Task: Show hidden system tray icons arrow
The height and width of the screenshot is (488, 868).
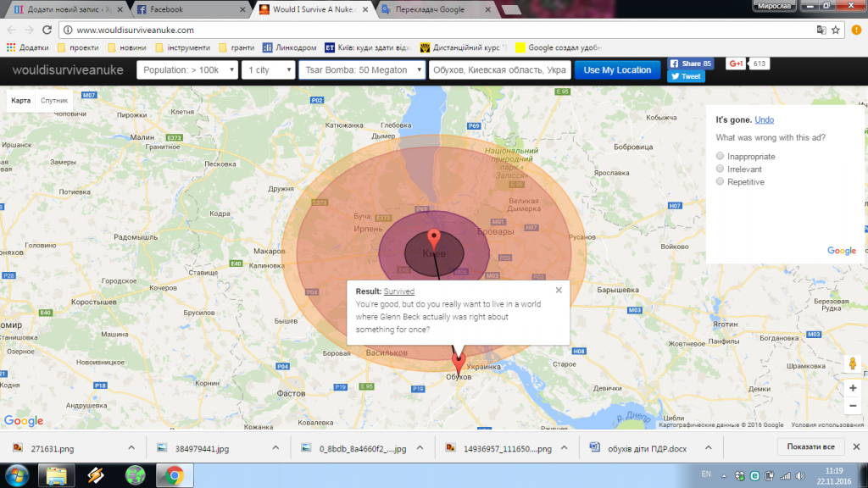Action: point(724,476)
